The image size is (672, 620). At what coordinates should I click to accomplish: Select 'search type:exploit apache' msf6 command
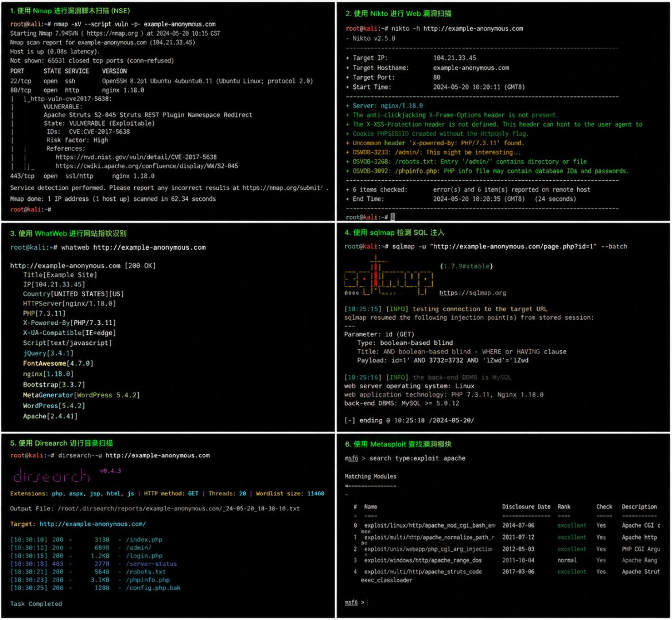[x=417, y=458]
